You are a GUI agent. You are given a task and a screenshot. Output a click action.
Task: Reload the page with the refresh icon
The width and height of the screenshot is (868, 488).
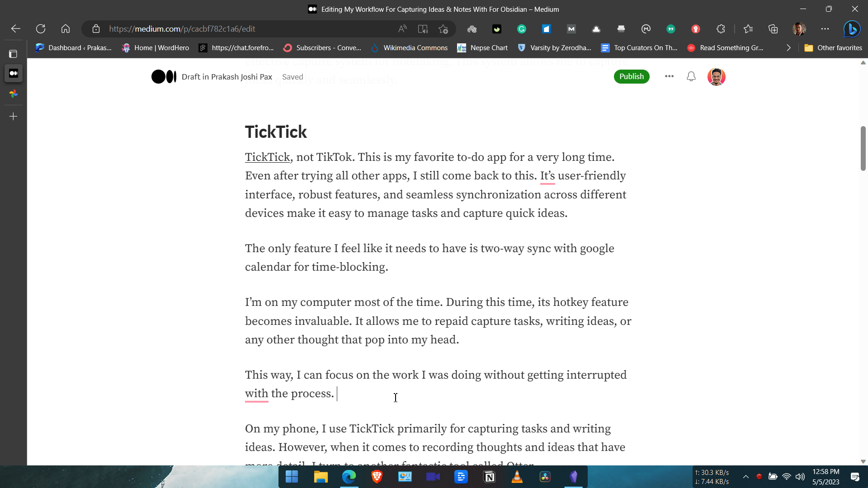pos(41,29)
